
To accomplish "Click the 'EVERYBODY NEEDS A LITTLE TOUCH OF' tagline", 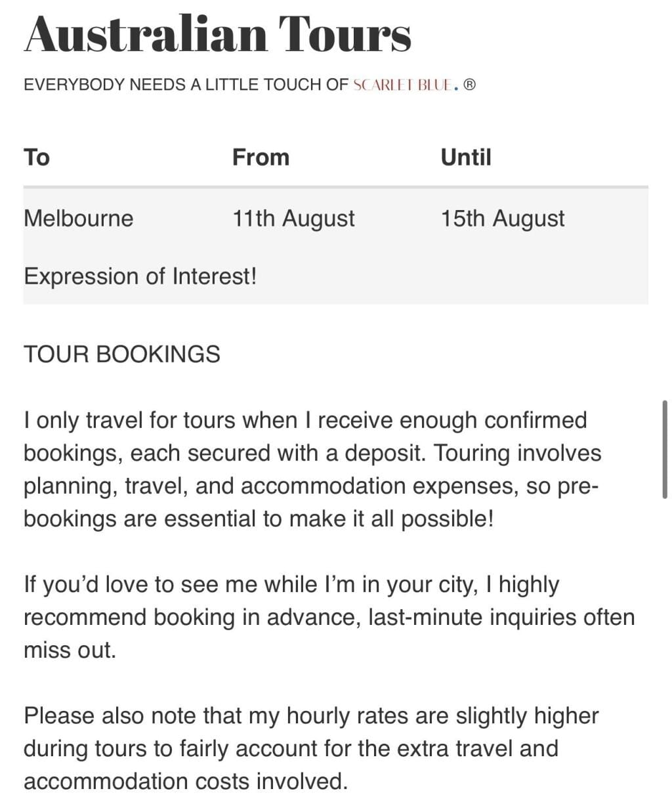I will coord(186,85).
